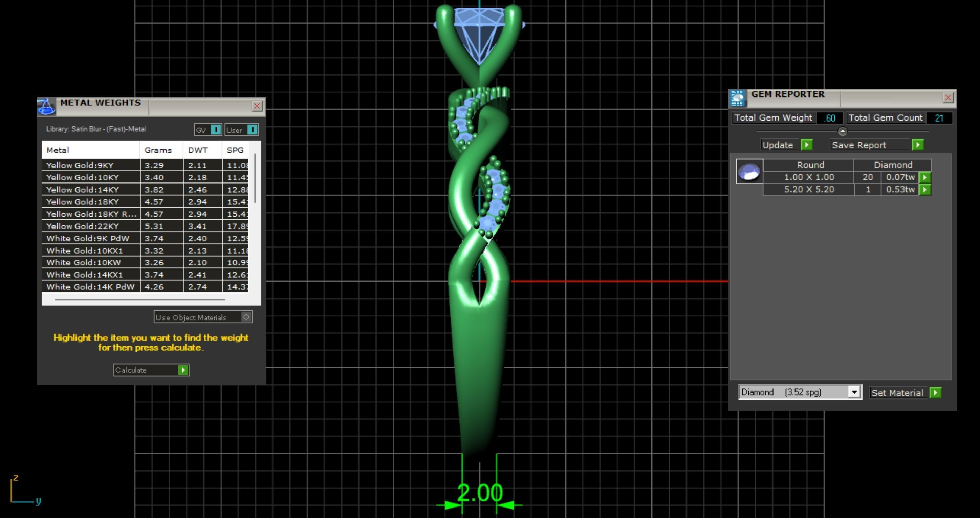Click the Library: Satin Blur label

pyautogui.click(x=96, y=129)
